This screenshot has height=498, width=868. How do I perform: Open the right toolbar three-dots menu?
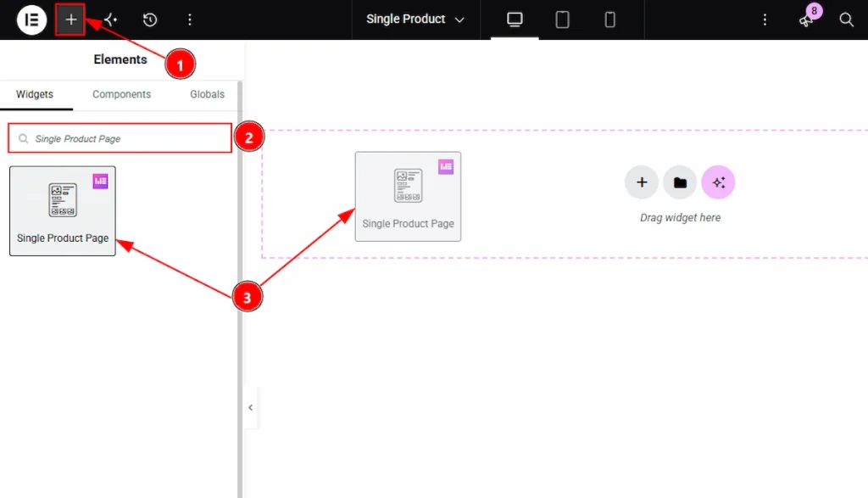coord(765,20)
